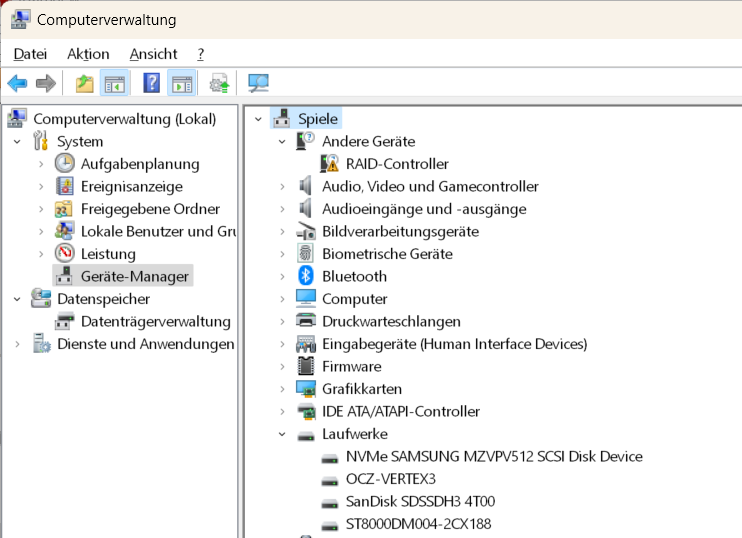Click the folder Up one level icon
Viewport: 742px width, 538px height.
85,83
